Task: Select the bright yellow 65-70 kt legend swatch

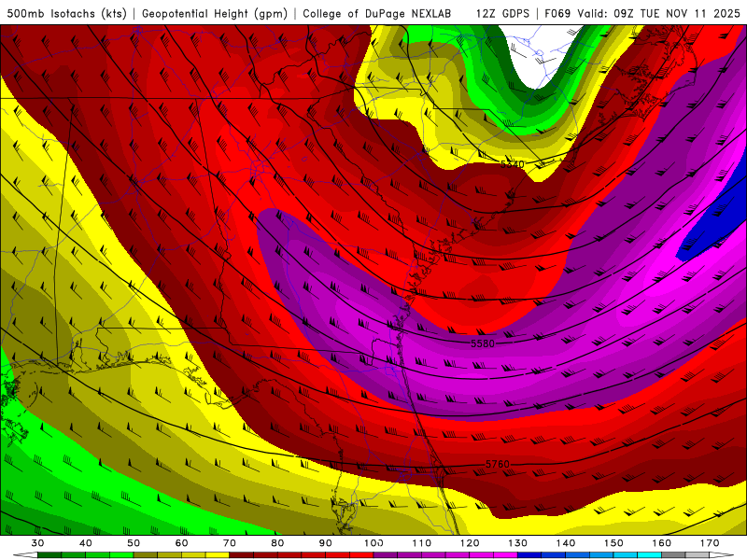Action: click(x=218, y=554)
